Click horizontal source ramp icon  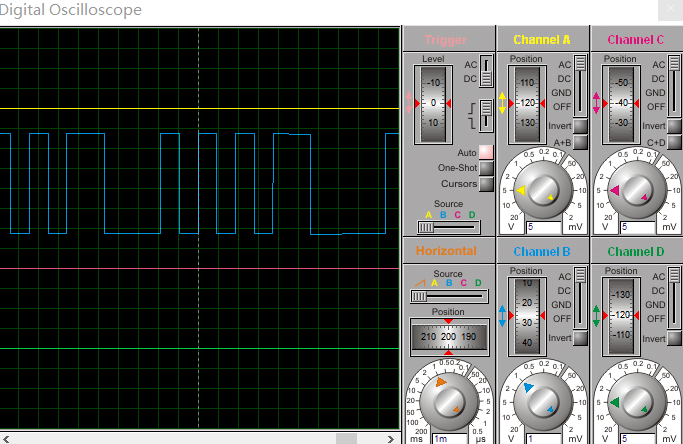pos(420,283)
